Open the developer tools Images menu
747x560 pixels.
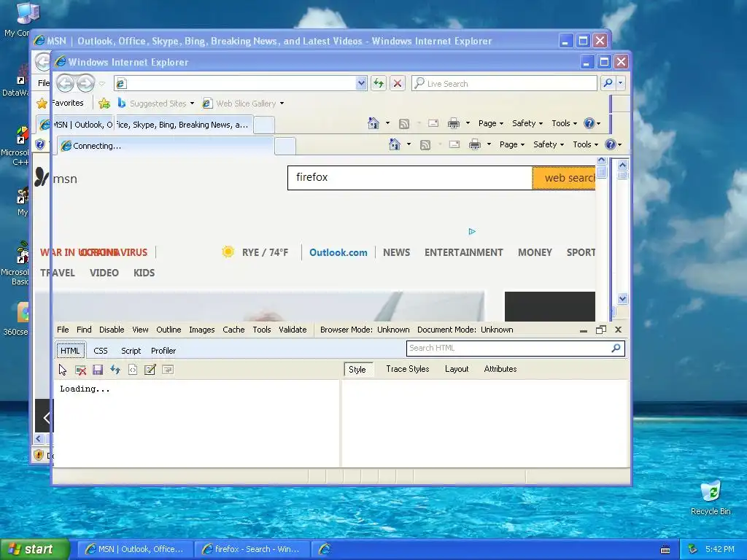[202, 330]
